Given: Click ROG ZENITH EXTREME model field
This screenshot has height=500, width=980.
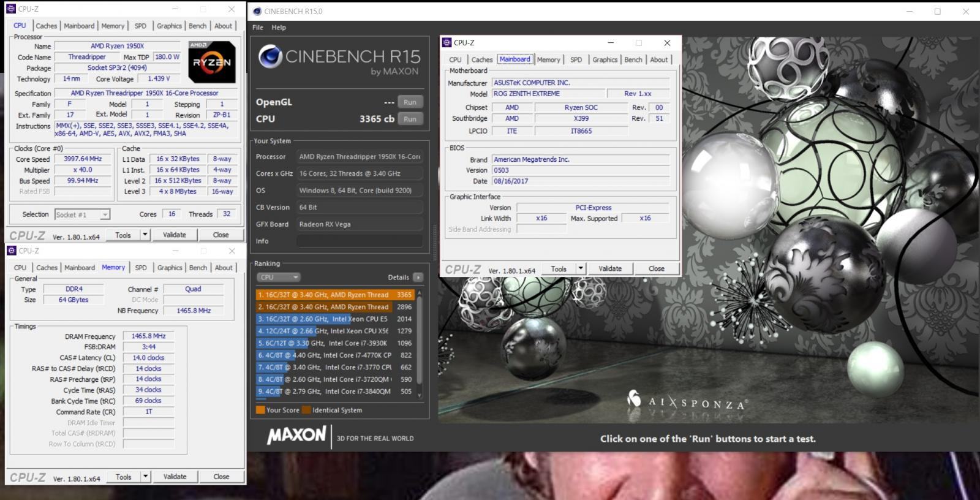Looking at the screenshot, I should coord(548,94).
